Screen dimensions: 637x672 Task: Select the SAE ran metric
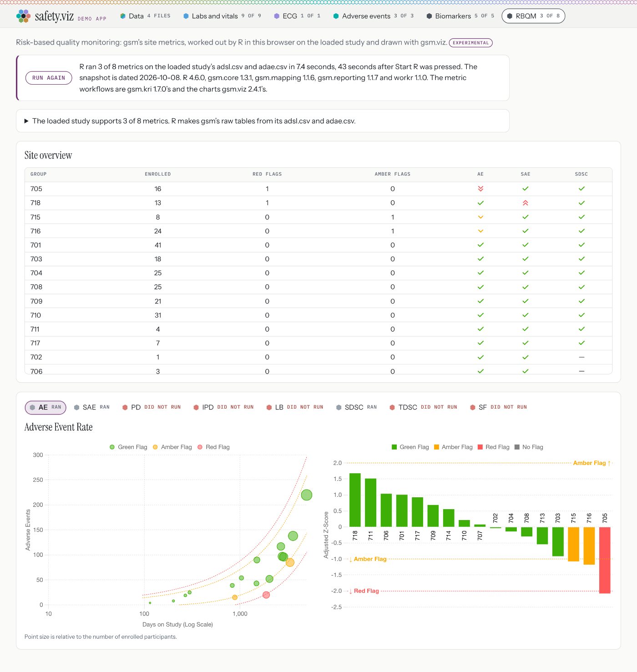point(92,407)
